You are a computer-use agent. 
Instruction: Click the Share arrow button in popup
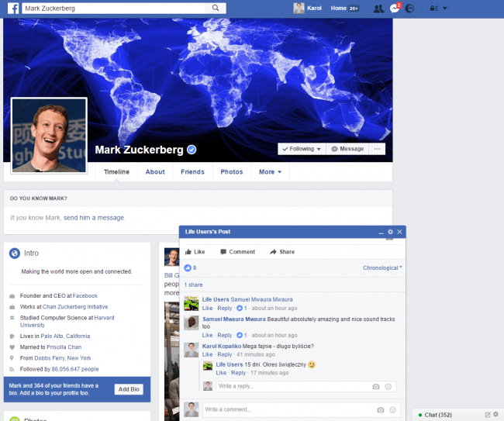click(282, 252)
